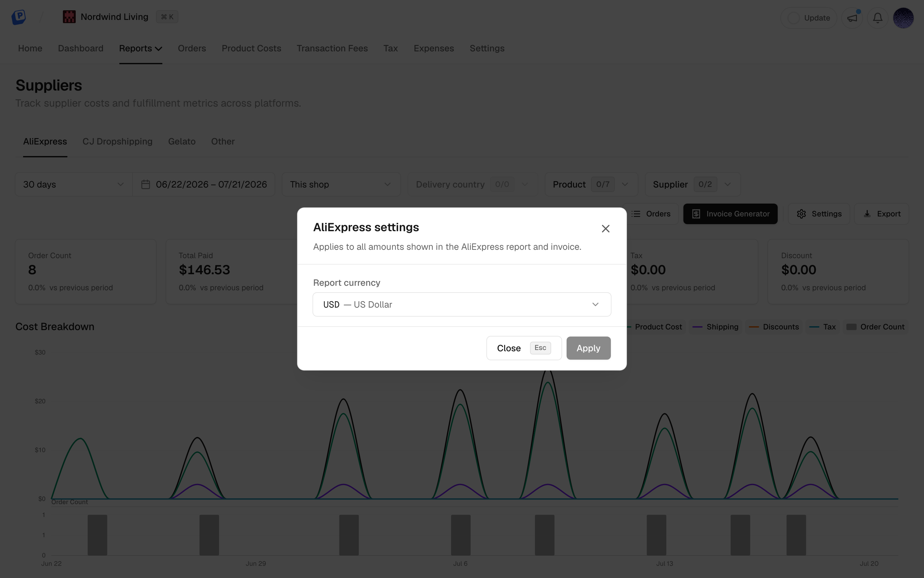Open the Tax navigation item
This screenshot has height=578, width=924.
pyautogui.click(x=390, y=48)
